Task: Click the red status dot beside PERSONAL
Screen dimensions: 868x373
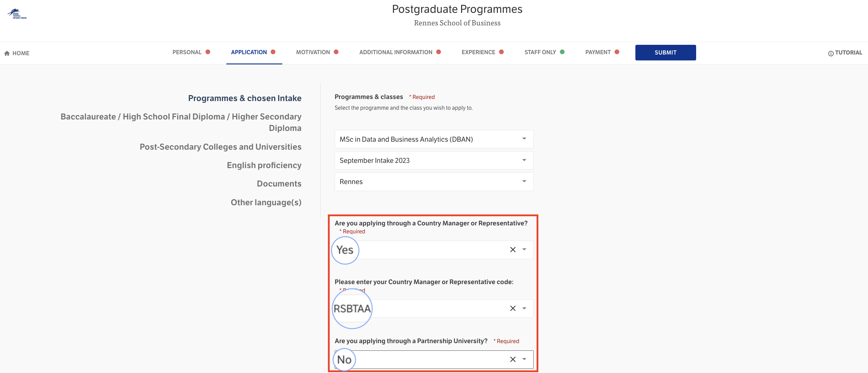Action: click(208, 52)
